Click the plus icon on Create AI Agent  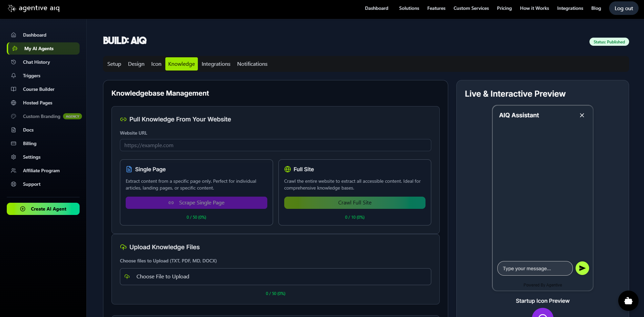tap(23, 209)
